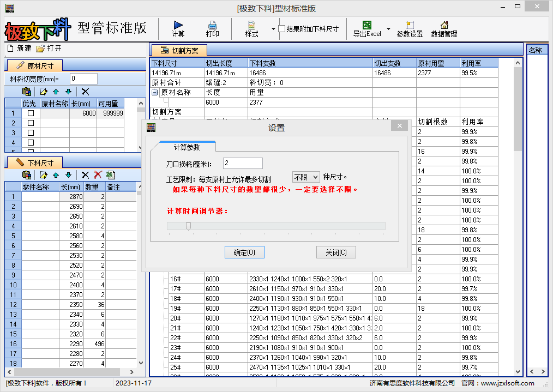
Task: Click 下料尺寸 list scroll-down arrow
Action: point(141,363)
